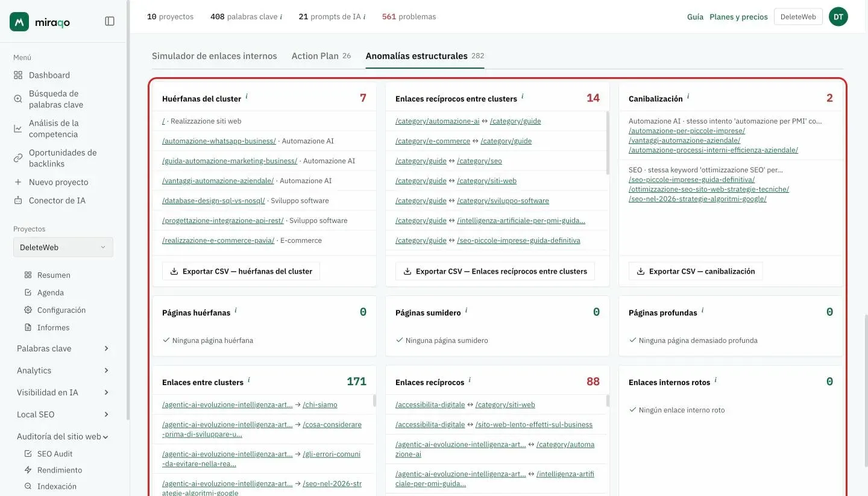Viewport: 868px width, 496px height.
Task: Collapse the sidebar panel toggle icon
Action: (x=110, y=21)
